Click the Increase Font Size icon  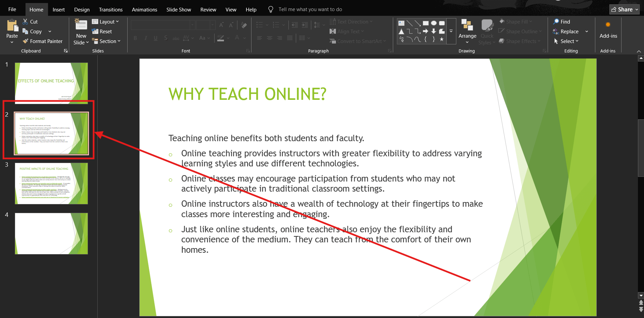click(x=221, y=25)
